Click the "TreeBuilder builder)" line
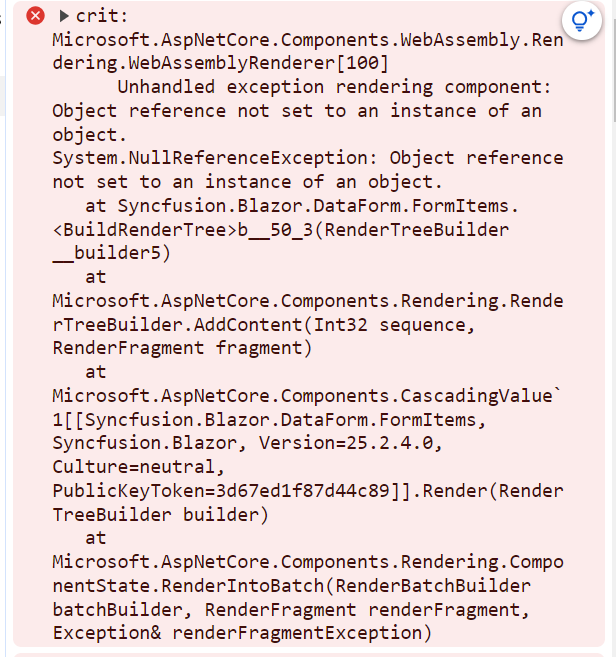This screenshot has height=657, width=616. point(160,515)
